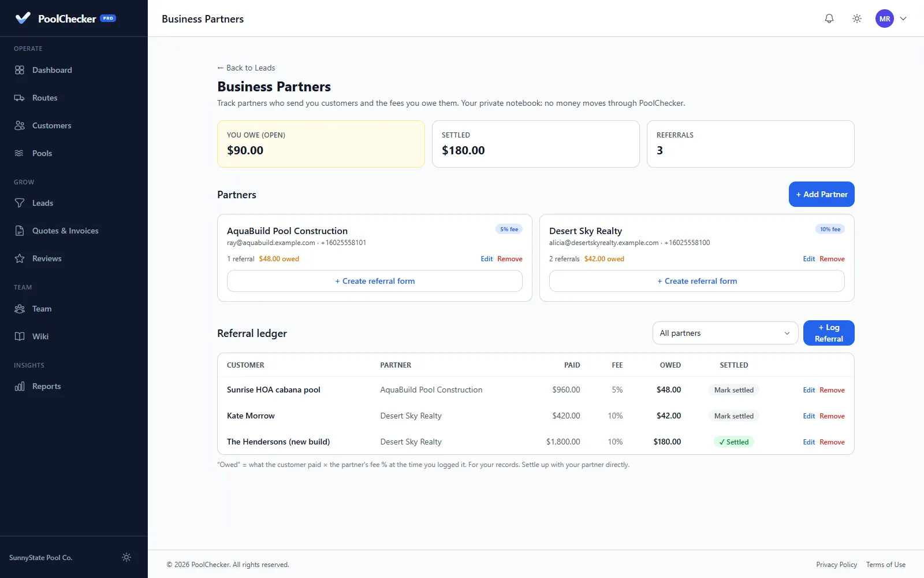The width and height of the screenshot is (924, 578).
Task: Create referral form for Desert Sky Realty
Action: (697, 281)
